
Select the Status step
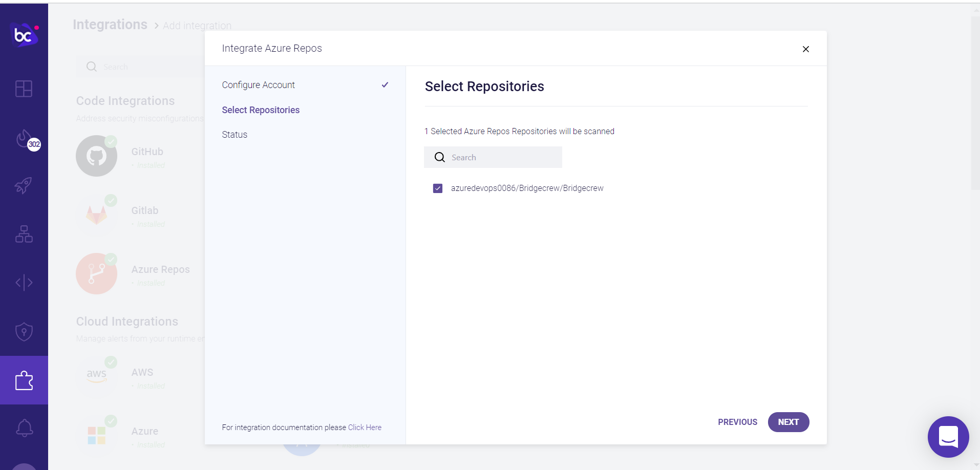235,135
